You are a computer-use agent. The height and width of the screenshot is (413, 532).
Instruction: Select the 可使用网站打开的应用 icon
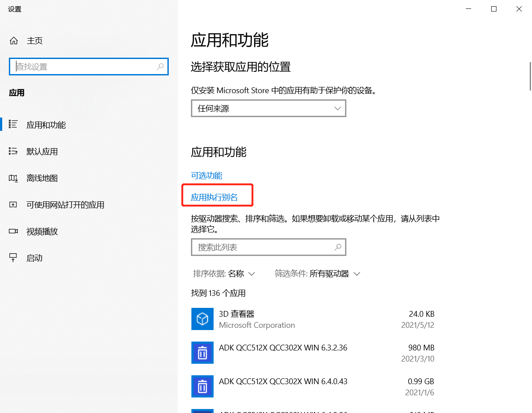pyautogui.click(x=14, y=205)
